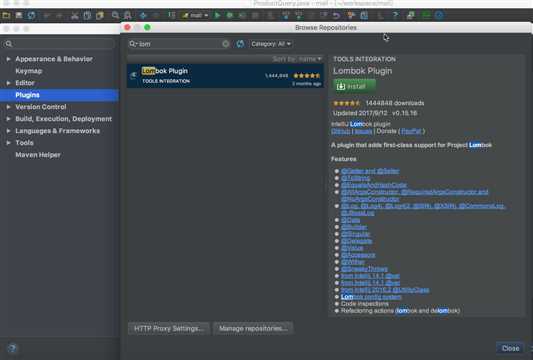Image resolution: width=533 pixels, height=360 pixels.
Task: Click the Close button
Action: tap(510, 348)
